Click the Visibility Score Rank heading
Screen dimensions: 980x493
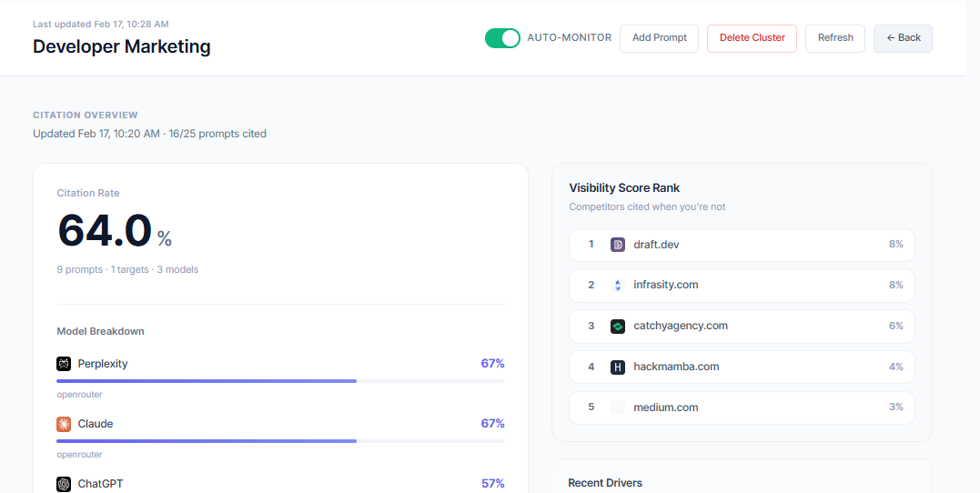click(x=624, y=187)
